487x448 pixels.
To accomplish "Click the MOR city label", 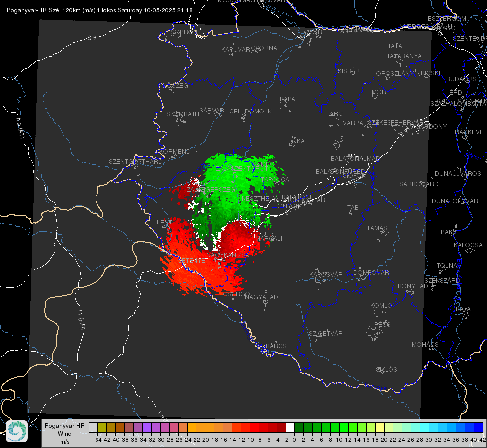I will (x=379, y=92).
